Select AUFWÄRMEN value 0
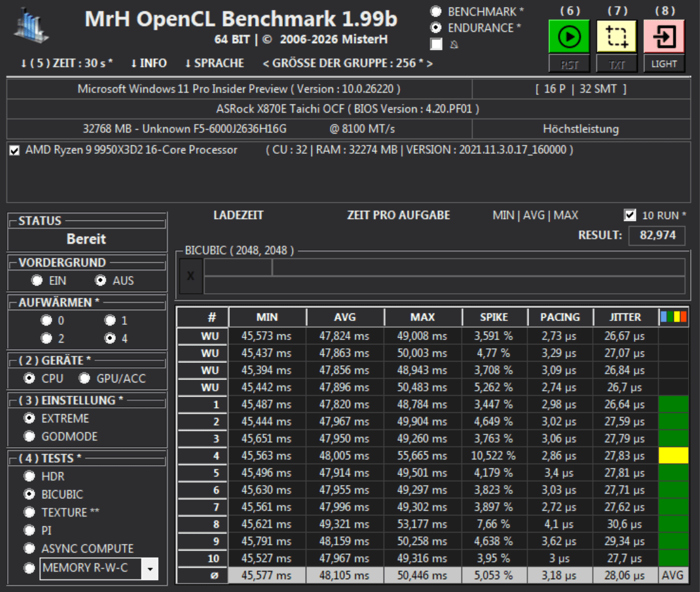This screenshot has height=592, width=700. [x=46, y=320]
